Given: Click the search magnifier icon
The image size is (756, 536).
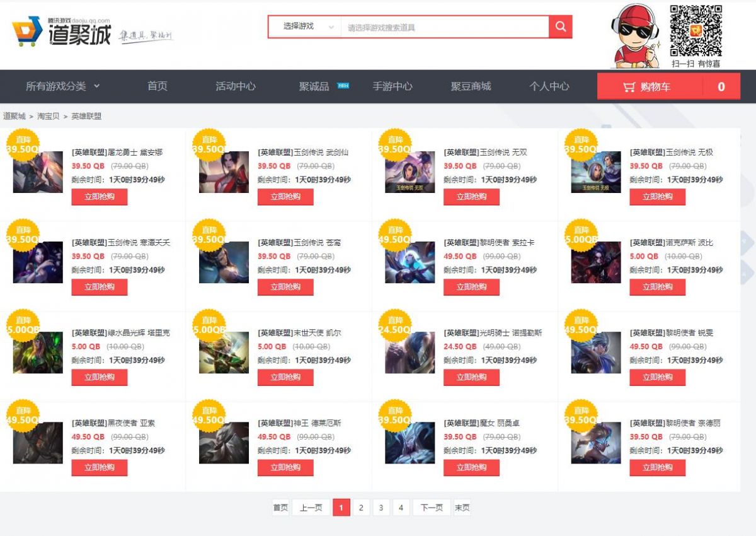Looking at the screenshot, I should (x=559, y=26).
